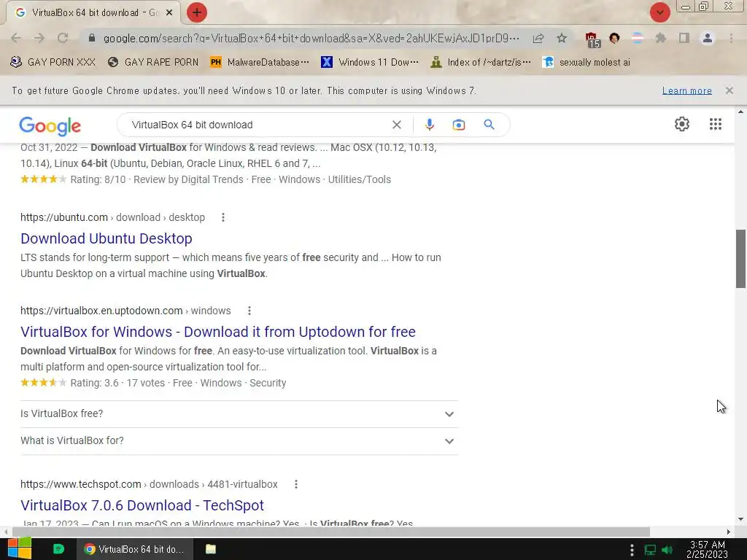Switch to the Chrome taskbar window
747x560 pixels.
pos(135,549)
